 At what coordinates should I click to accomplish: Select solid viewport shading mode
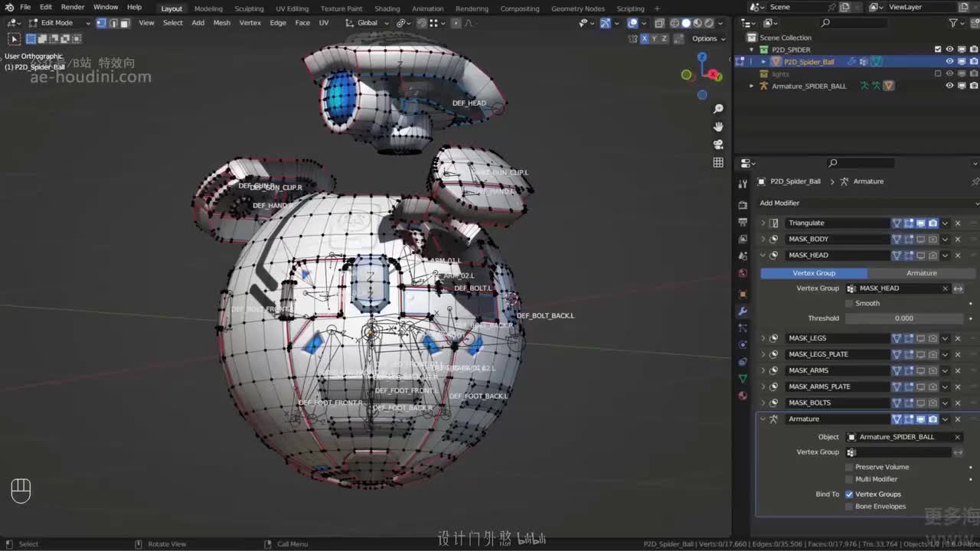pyautogui.click(x=686, y=23)
